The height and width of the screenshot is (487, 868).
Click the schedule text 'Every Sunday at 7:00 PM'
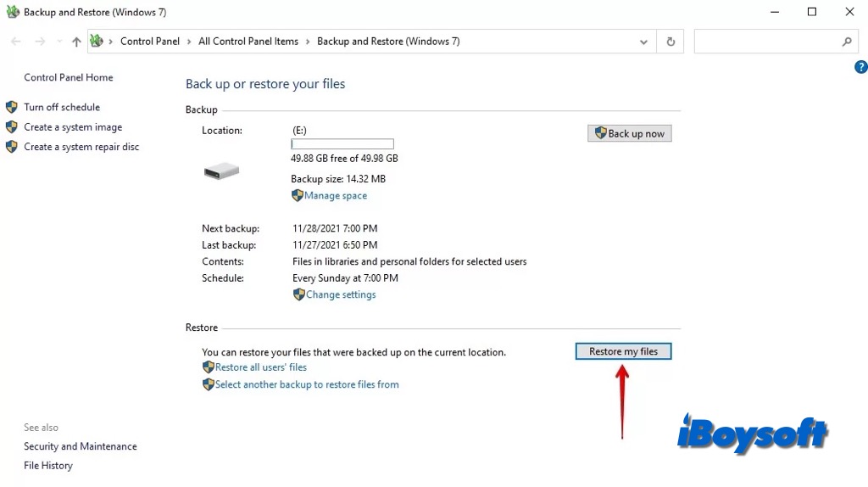click(345, 278)
